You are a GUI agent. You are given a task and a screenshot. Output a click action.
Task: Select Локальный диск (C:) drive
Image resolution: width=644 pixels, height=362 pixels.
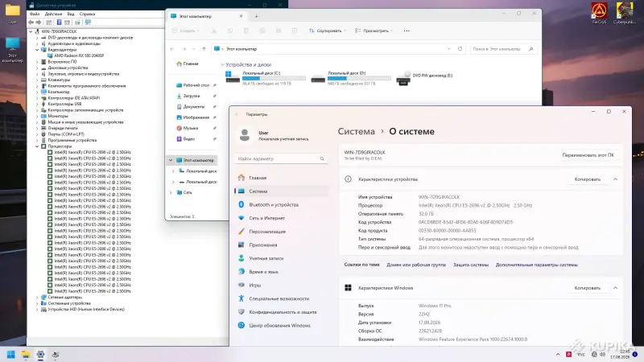tap(266, 77)
